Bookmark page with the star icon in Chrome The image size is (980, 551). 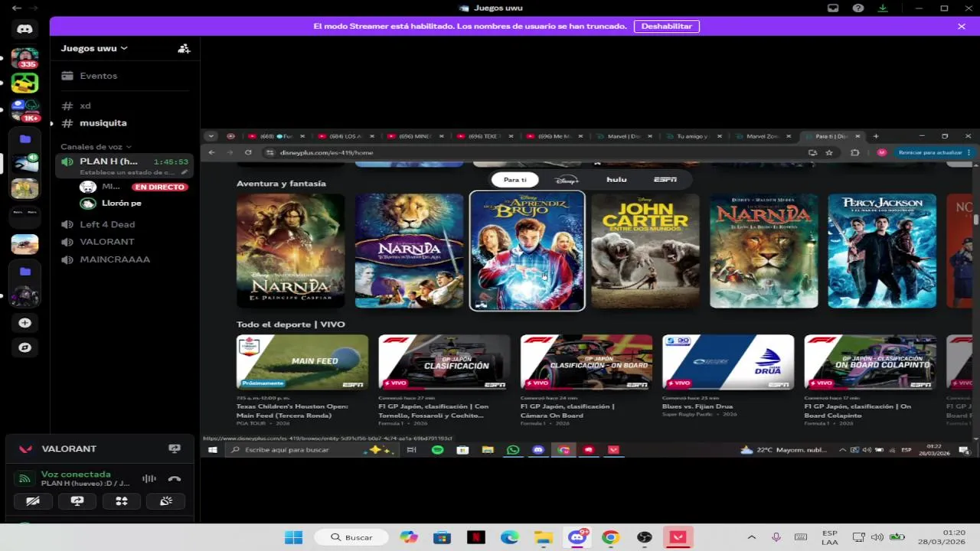click(829, 152)
